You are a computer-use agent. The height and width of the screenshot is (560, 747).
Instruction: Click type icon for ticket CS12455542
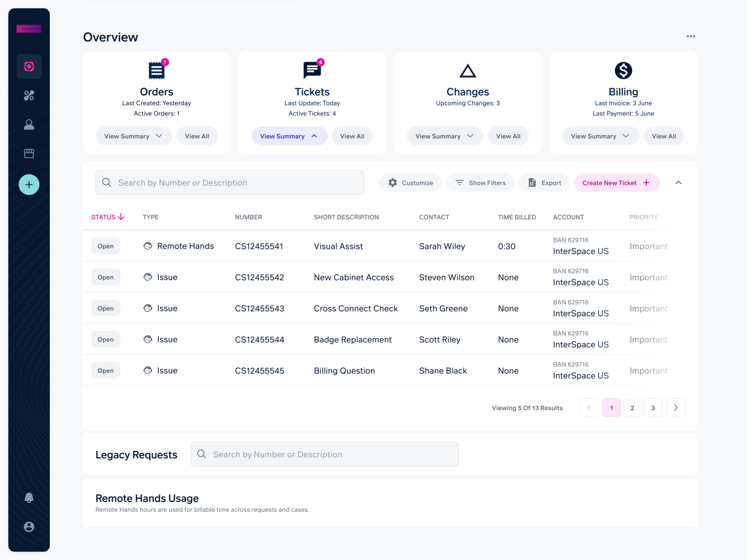(x=148, y=277)
